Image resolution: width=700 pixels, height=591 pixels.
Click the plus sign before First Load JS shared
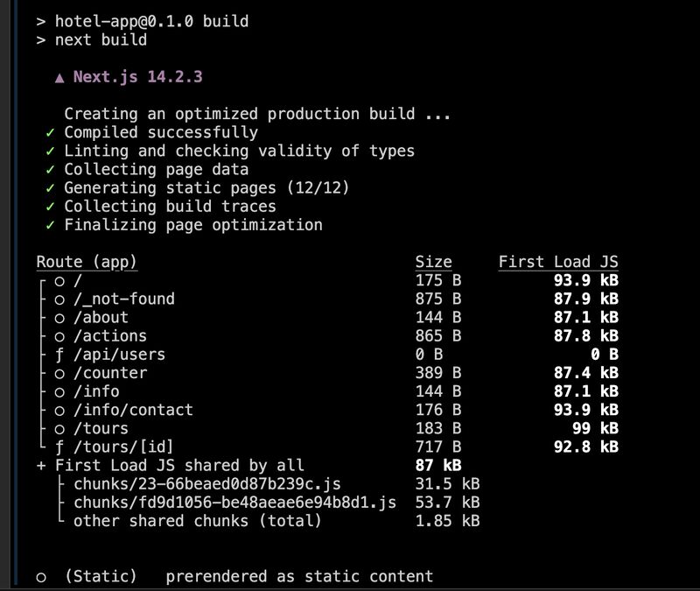pyautogui.click(x=41, y=466)
